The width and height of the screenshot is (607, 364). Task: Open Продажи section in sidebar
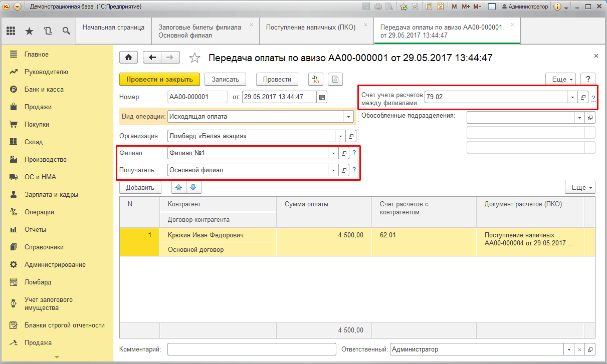38,107
